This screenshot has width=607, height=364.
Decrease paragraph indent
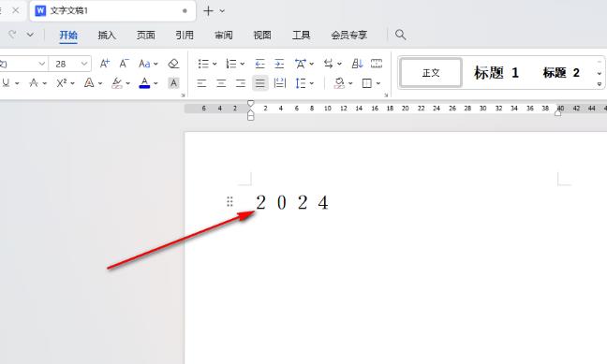259,64
